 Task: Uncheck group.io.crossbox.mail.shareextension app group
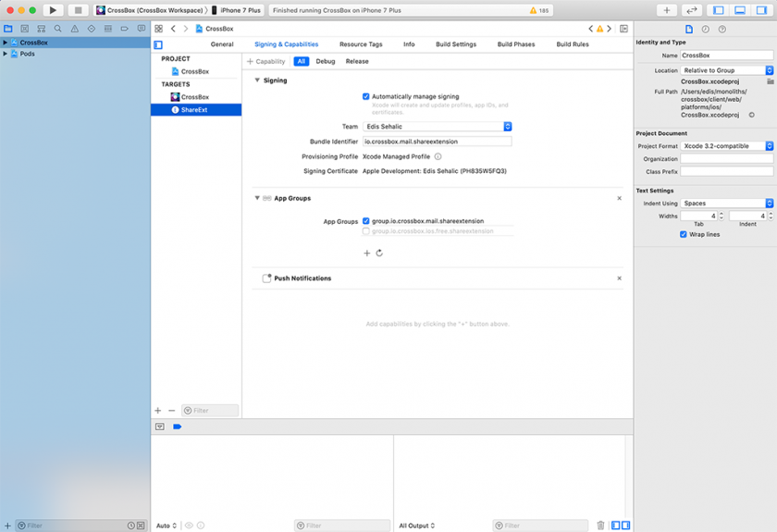tap(365, 221)
